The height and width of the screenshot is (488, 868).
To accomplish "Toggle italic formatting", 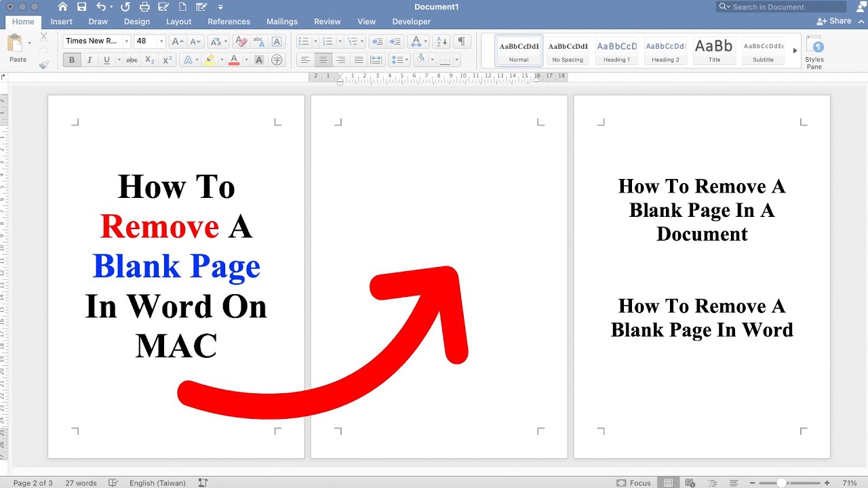I will (x=90, y=60).
